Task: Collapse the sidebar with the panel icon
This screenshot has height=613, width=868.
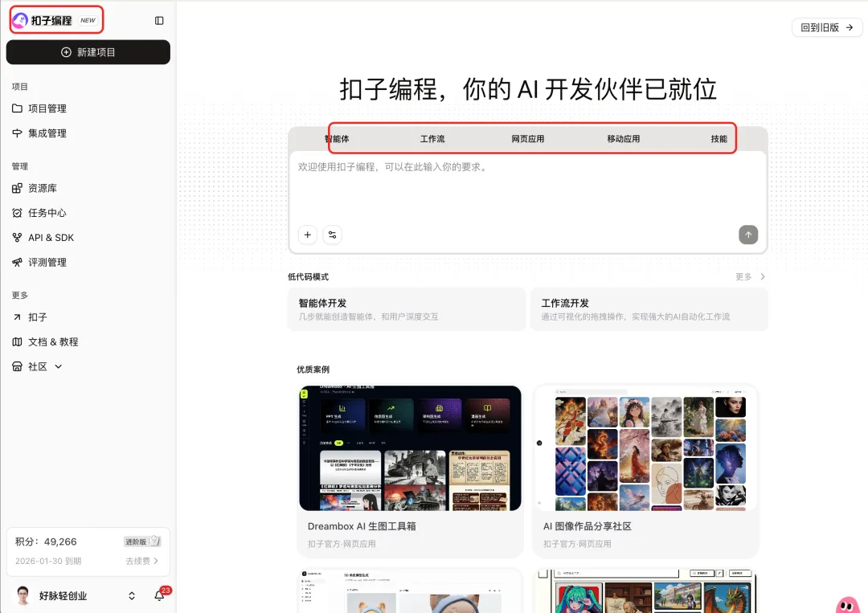Action: click(x=159, y=20)
